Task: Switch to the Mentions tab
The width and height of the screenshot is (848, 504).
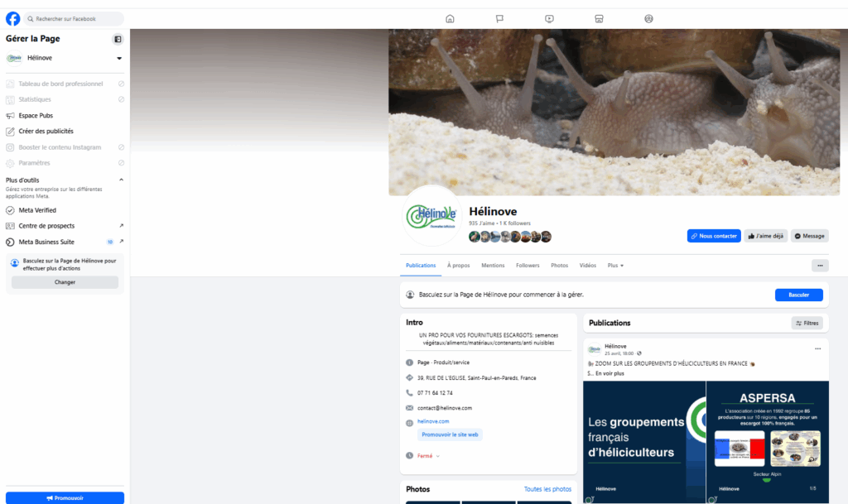Action: click(x=493, y=265)
